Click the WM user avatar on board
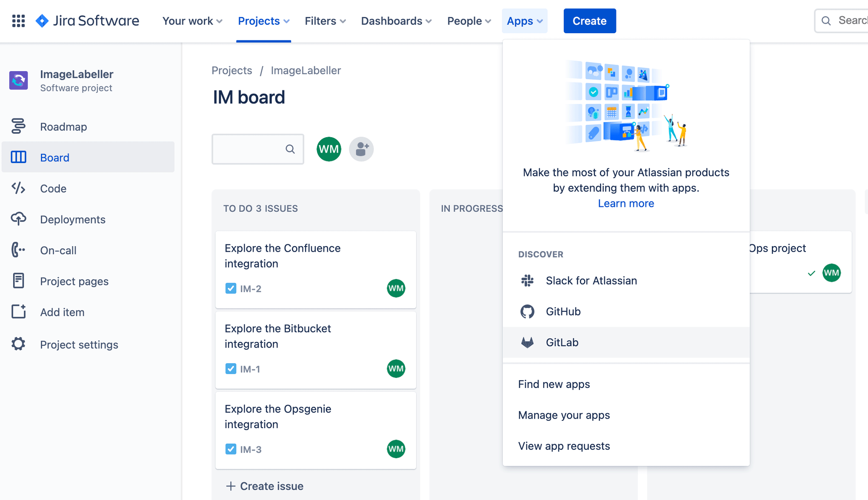This screenshot has height=500, width=868. 329,149
